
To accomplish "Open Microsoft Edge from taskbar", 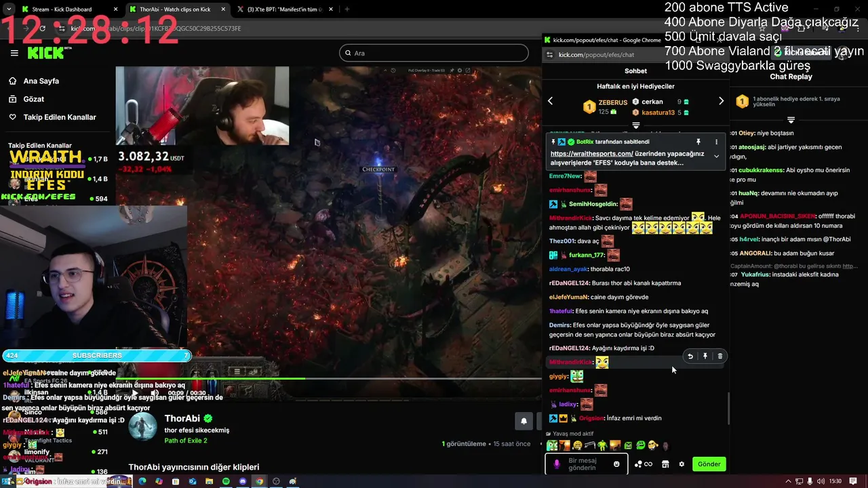I will pyautogui.click(x=142, y=481).
